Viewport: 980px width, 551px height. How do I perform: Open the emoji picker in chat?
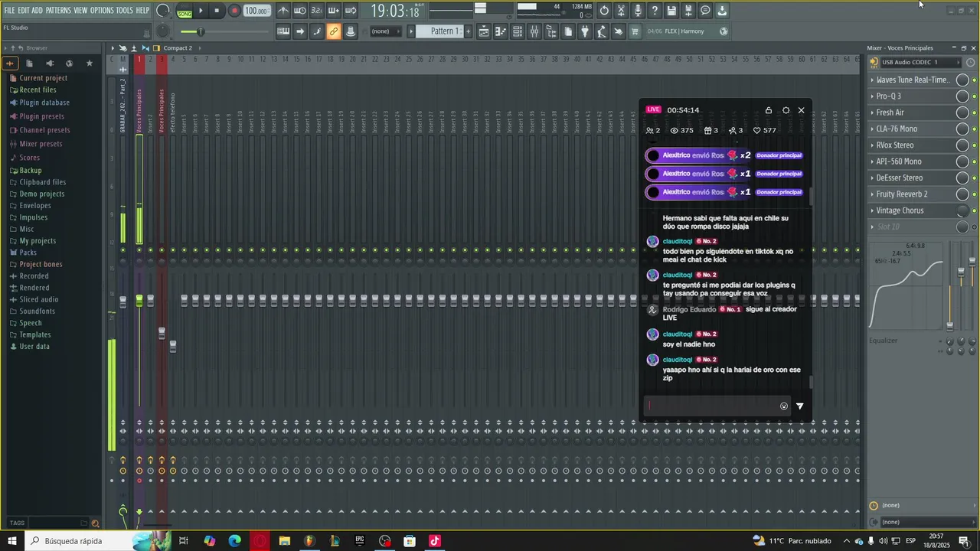point(784,406)
